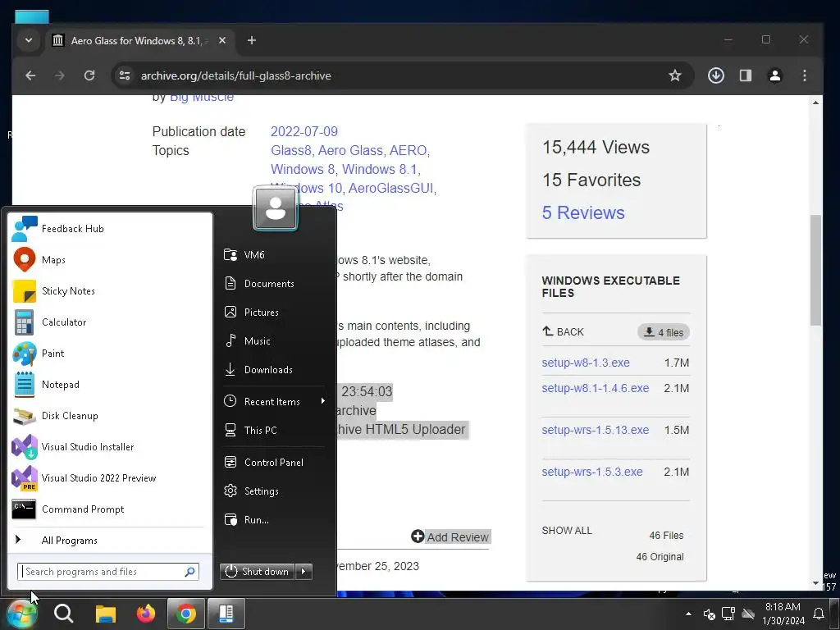The width and height of the screenshot is (840, 630).
Task: Launch Calculator from Start menu
Action: (110, 322)
